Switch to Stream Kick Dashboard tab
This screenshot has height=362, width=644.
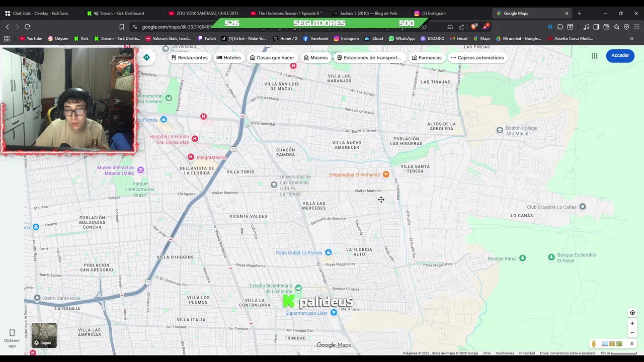click(121, 13)
